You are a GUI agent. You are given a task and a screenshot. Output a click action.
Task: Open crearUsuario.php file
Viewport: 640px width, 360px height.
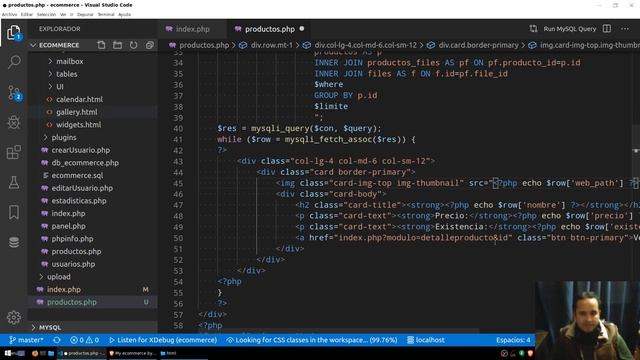80,150
